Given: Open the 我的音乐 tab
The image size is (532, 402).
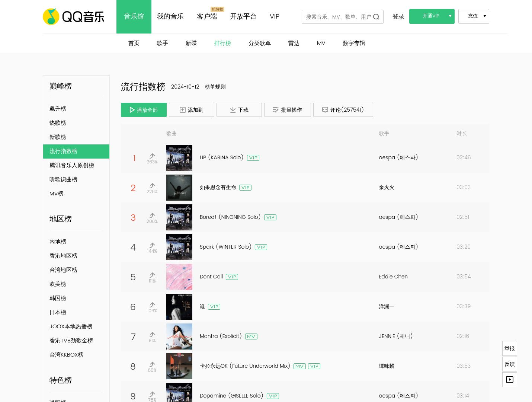Looking at the screenshot, I should coord(170,16).
